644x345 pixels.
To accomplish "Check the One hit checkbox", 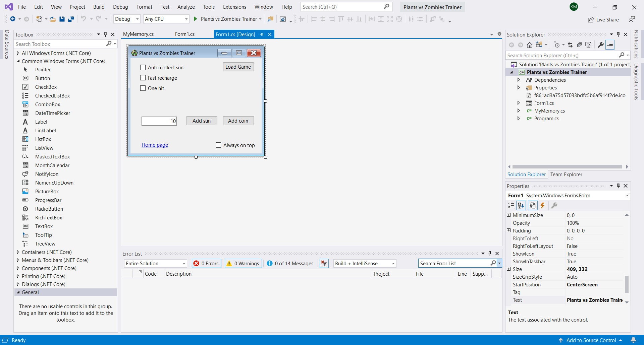I will click(143, 88).
